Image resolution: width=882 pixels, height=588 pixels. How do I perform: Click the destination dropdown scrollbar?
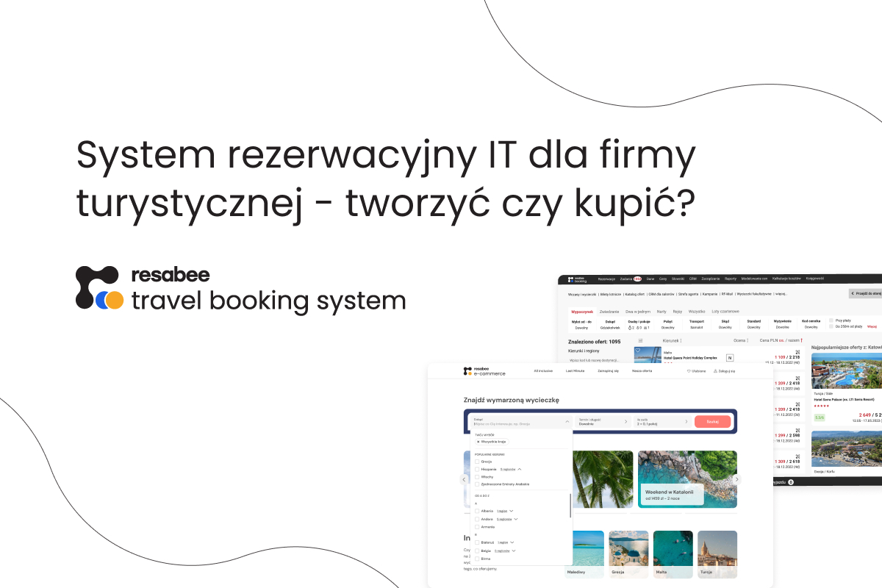(x=570, y=506)
